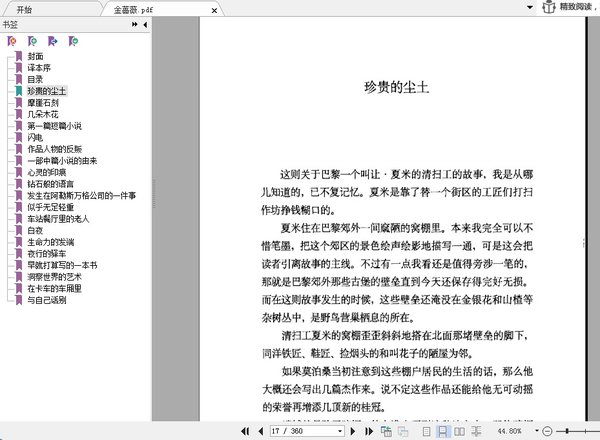
Task: Click the bookmark flag icon beside 封面
Action: (18, 56)
